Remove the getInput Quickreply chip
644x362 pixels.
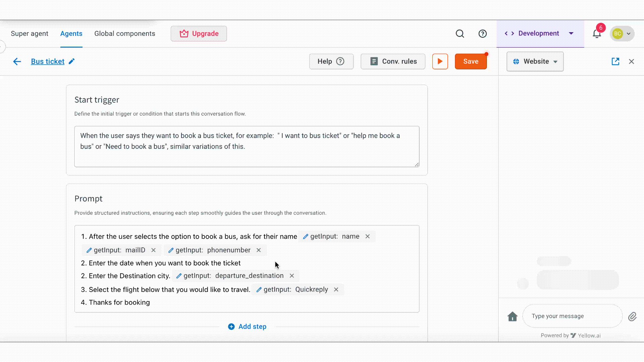[x=336, y=290]
